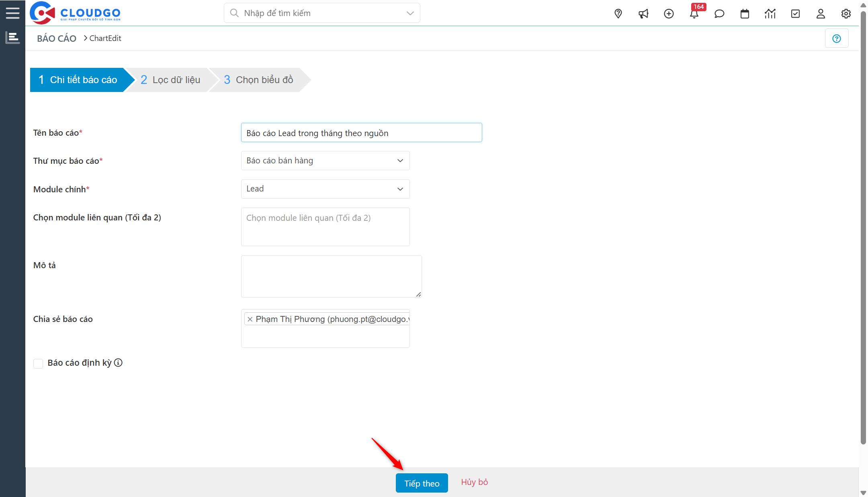Image resolution: width=868 pixels, height=497 pixels.
Task: Switch to the Chọn biểu đồ step
Action: point(258,79)
